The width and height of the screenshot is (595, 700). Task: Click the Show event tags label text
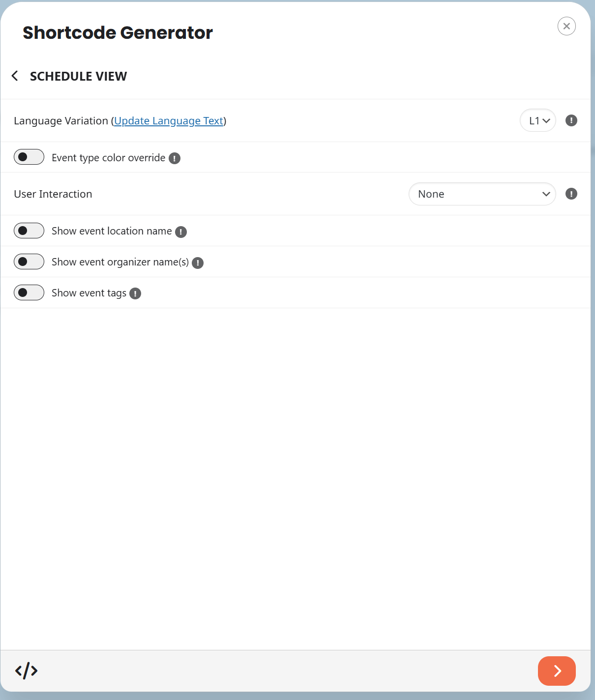(89, 293)
